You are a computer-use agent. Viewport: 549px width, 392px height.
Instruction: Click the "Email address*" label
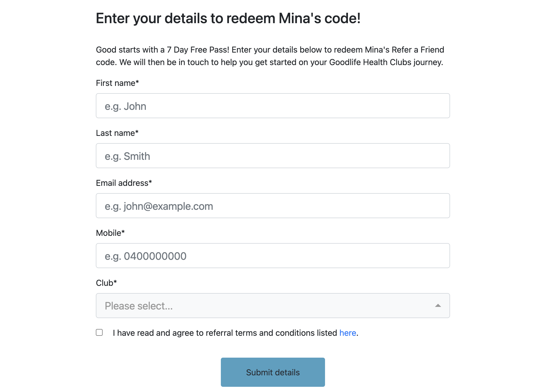[x=124, y=183]
